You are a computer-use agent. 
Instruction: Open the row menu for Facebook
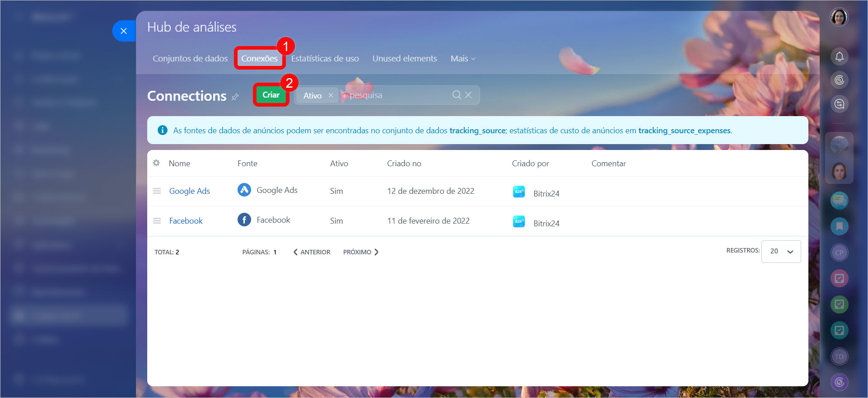coord(157,221)
